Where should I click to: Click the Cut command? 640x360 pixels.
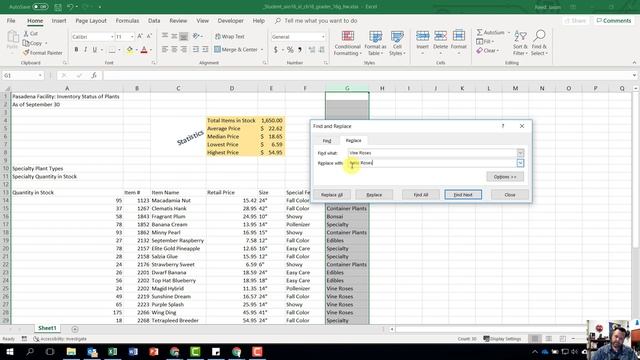pos(31,33)
